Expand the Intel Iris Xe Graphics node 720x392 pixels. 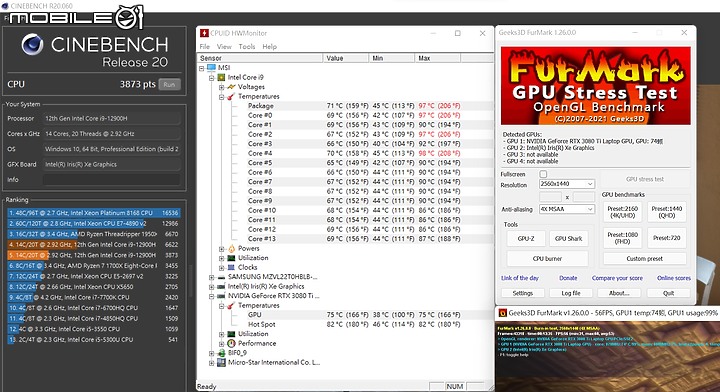pos(212,286)
